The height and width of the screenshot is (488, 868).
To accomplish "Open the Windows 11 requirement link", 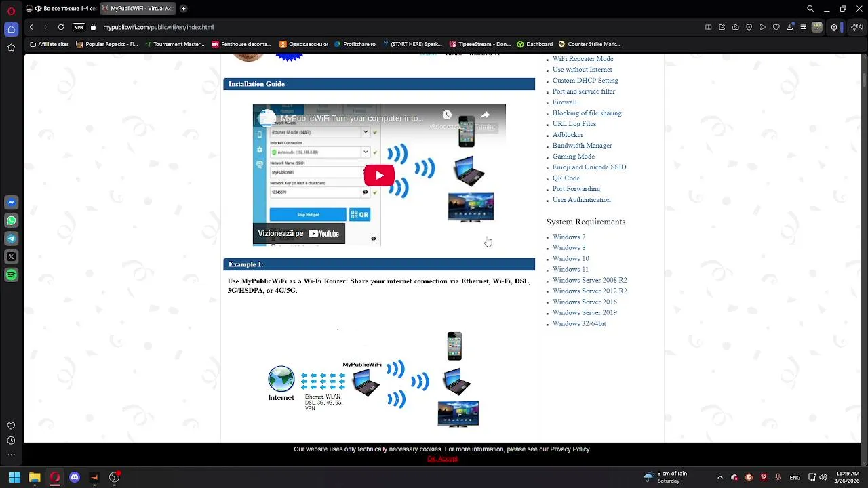I will click(x=570, y=270).
